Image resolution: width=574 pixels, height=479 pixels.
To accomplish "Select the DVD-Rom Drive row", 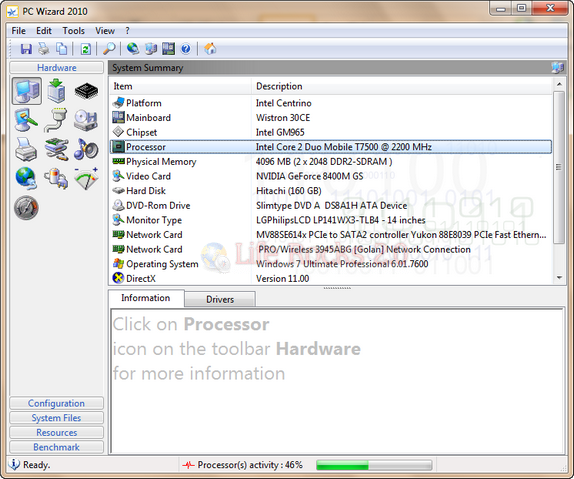I will [331, 205].
